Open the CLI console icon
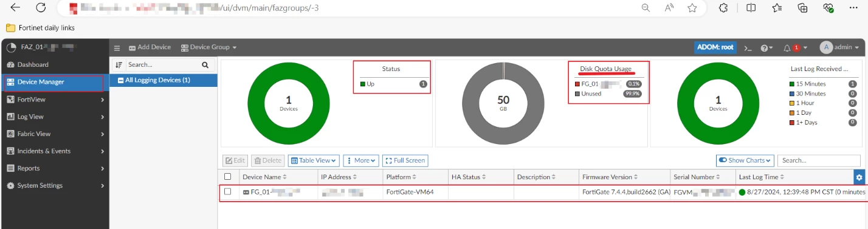 pyautogui.click(x=748, y=47)
